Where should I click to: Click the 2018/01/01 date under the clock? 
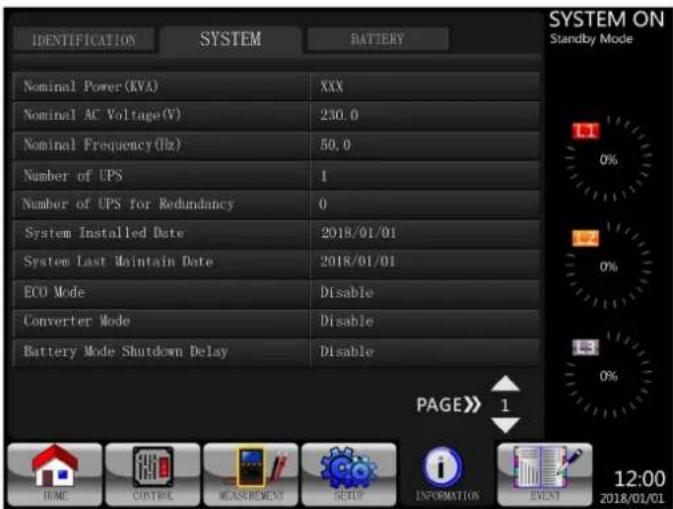pos(632,499)
